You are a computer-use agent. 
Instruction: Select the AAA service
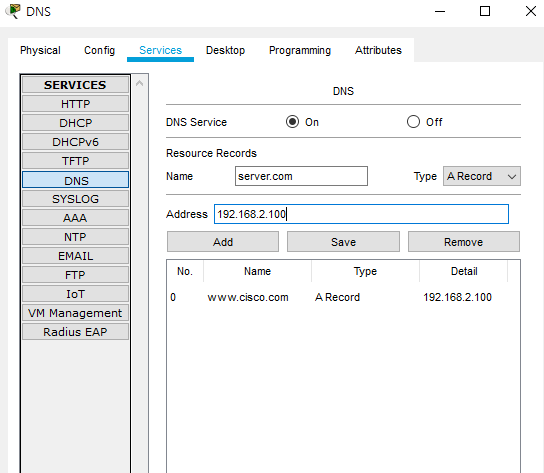(75, 218)
